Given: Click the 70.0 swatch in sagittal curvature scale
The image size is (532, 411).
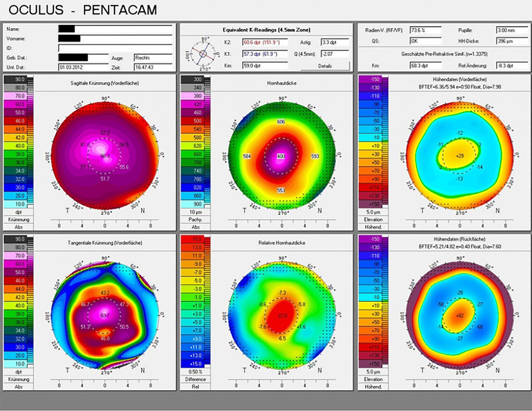Looking at the screenshot, I should 16,96.
